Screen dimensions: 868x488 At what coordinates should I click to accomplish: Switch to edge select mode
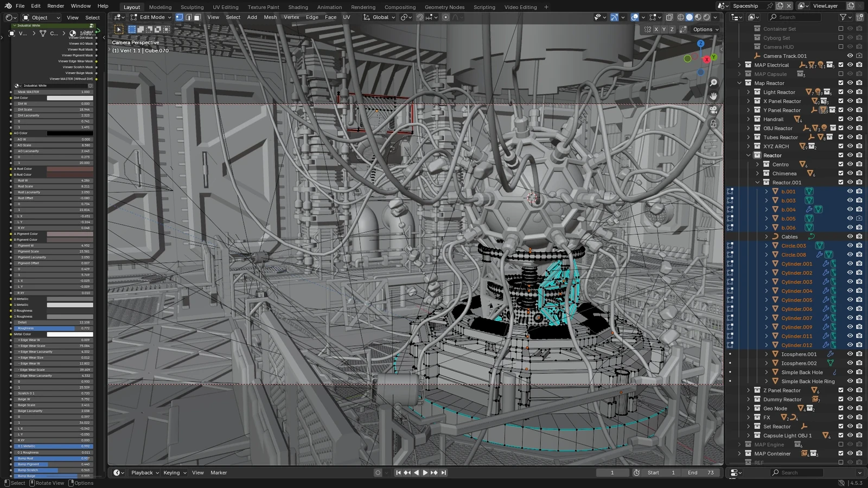(189, 17)
